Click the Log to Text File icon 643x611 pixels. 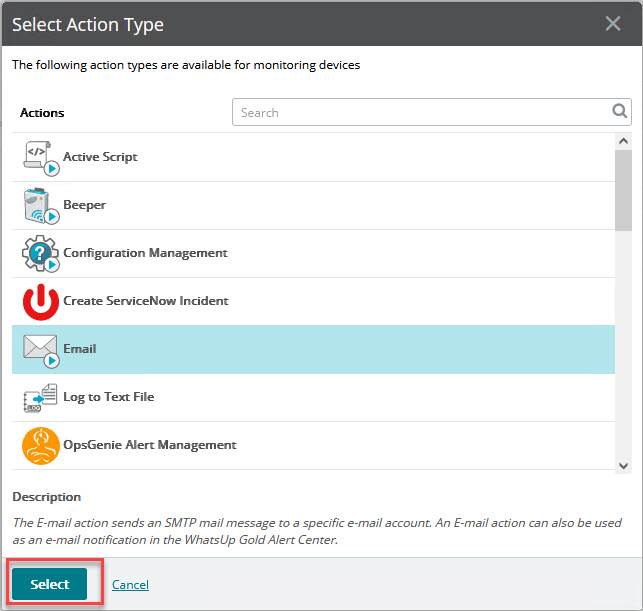[40, 398]
